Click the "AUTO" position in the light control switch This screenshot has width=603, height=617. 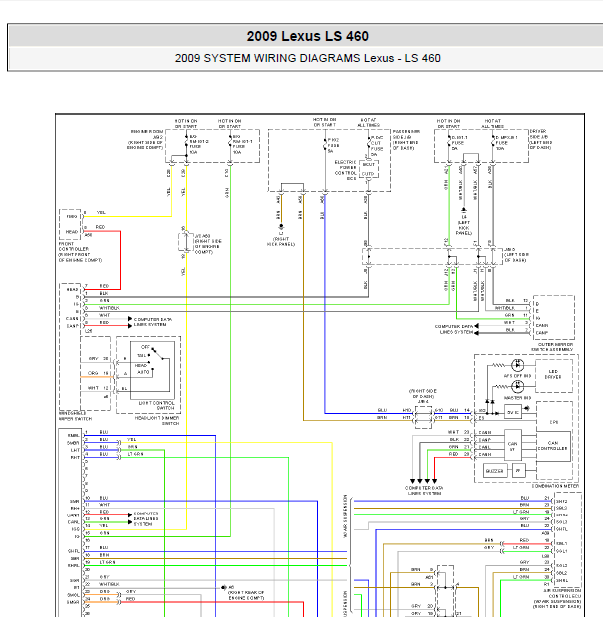coord(143,372)
